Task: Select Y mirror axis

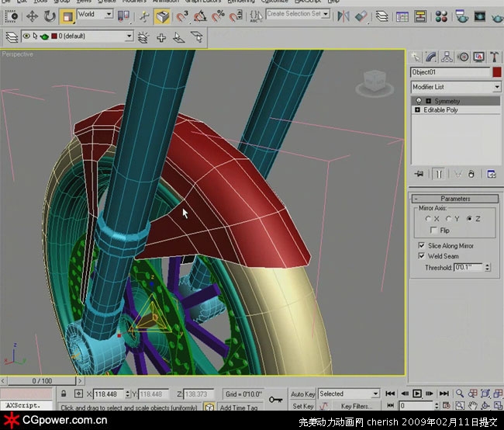Action: click(x=448, y=219)
